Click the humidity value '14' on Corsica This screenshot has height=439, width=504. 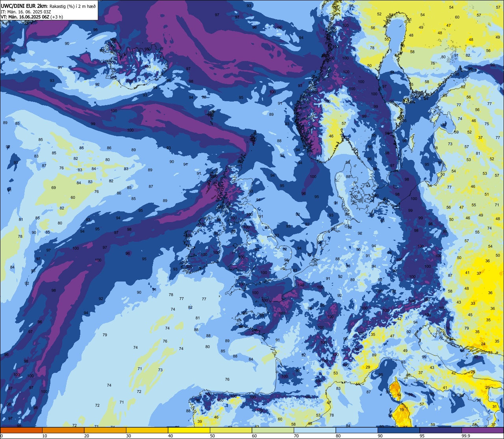[399, 395]
